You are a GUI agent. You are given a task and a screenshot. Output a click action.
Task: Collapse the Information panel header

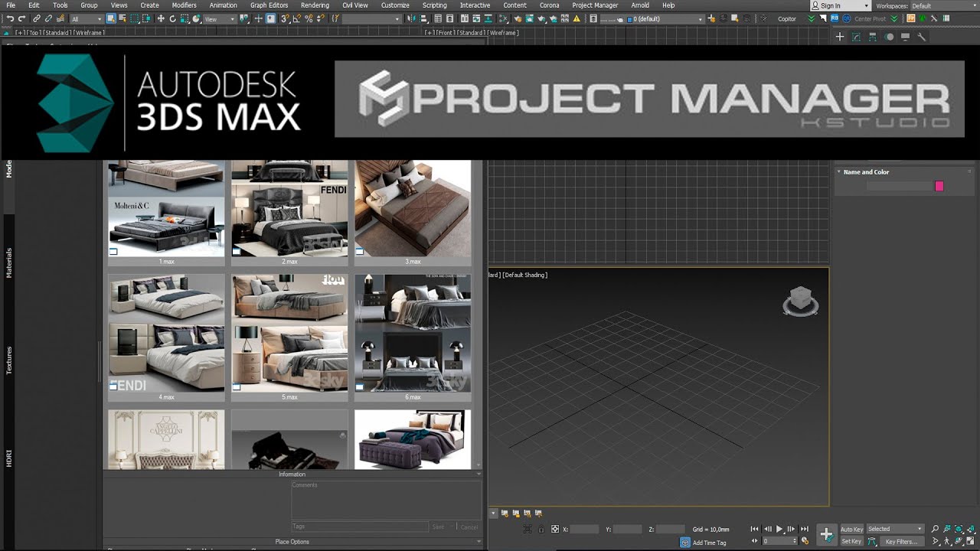(x=292, y=474)
